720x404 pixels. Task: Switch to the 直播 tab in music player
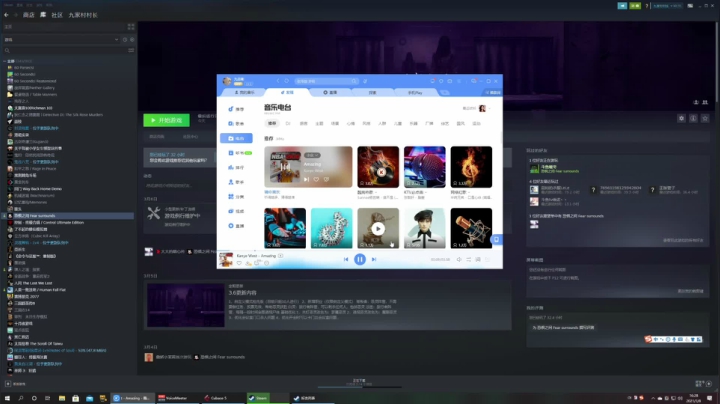click(330, 92)
